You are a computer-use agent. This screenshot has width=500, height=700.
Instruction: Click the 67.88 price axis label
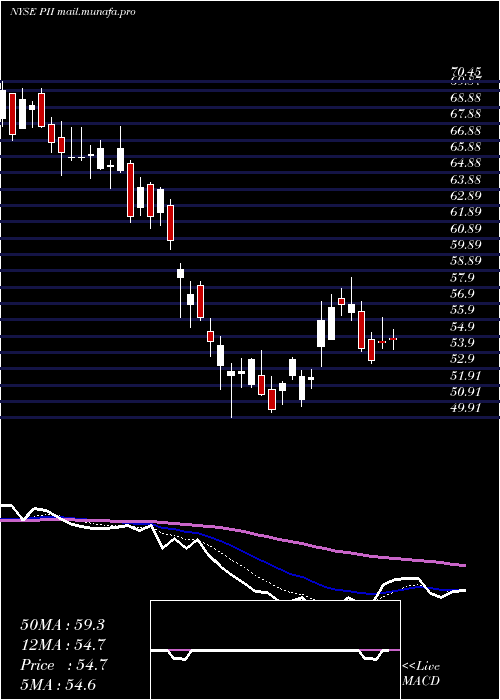point(466,114)
